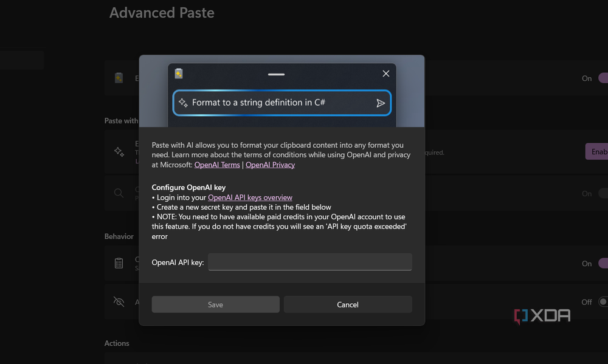The width and height of the screenshot is (608, 364).
Task: Click the AI sparkle icon under Paste with AI
Action: 119,151
